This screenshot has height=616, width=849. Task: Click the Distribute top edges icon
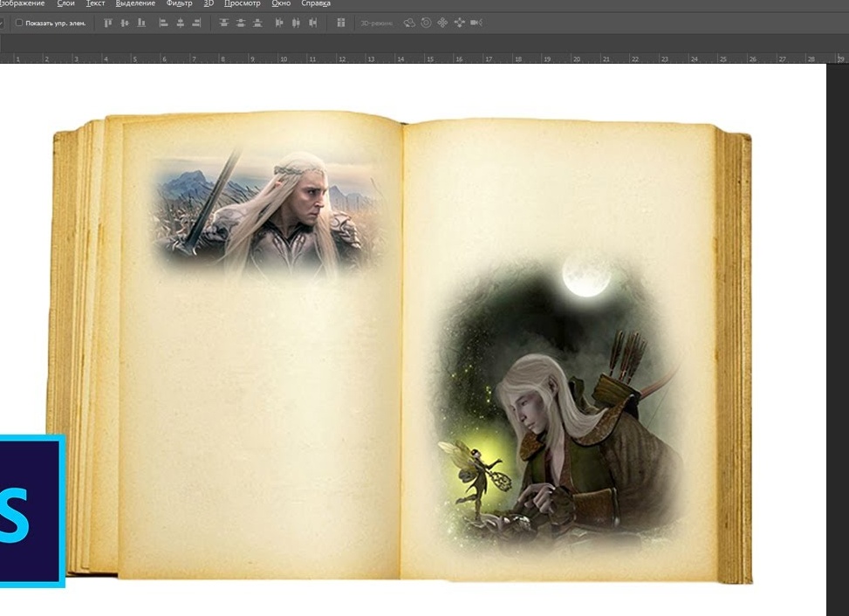tap(223, 23)
